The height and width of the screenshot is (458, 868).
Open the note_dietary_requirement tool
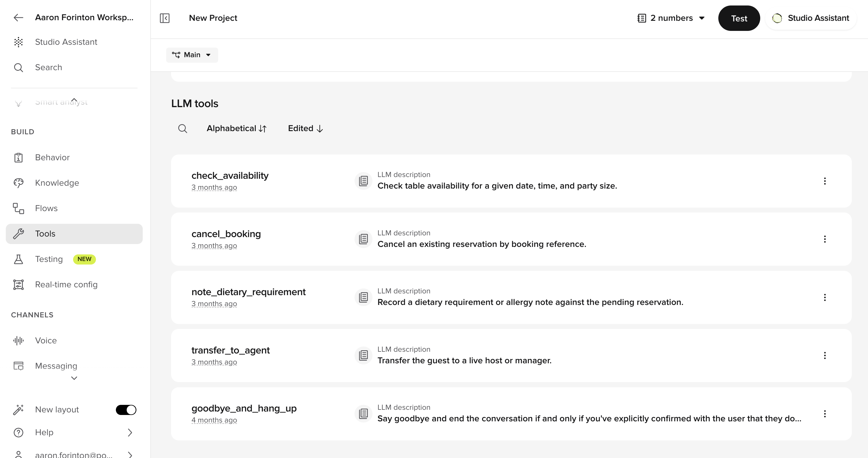point(248,292)
